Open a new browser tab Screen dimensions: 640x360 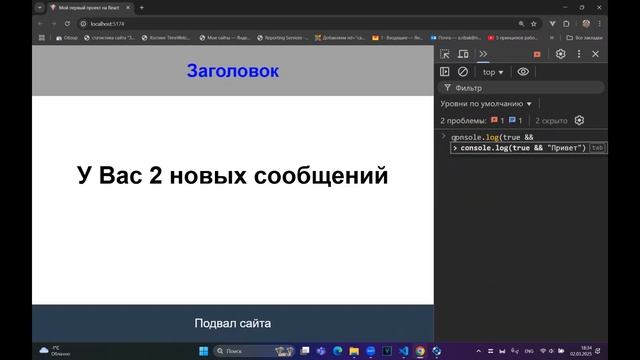(x=142, y=7)
